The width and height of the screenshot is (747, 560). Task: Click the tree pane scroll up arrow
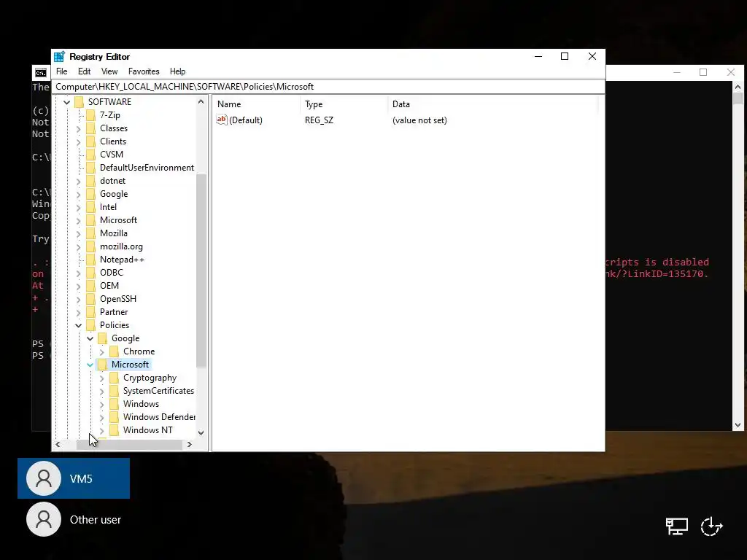point(201,101)
